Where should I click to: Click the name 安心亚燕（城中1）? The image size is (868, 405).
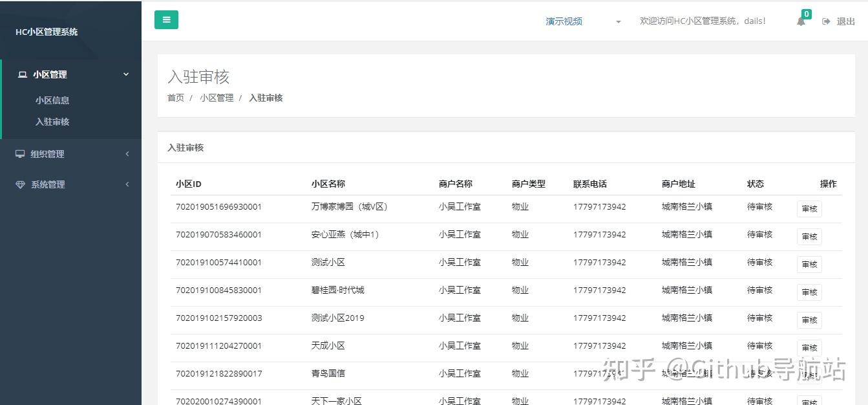(x=346, y=235)
